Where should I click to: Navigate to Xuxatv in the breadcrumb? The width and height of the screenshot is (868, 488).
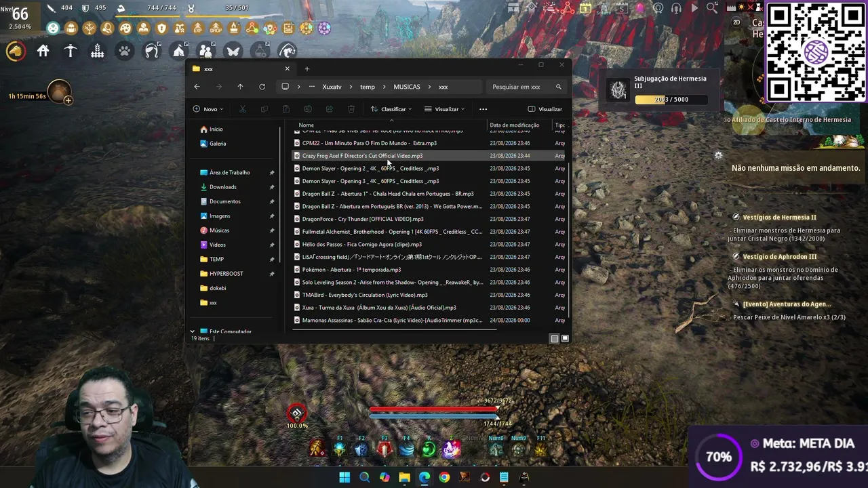(332, 87)
